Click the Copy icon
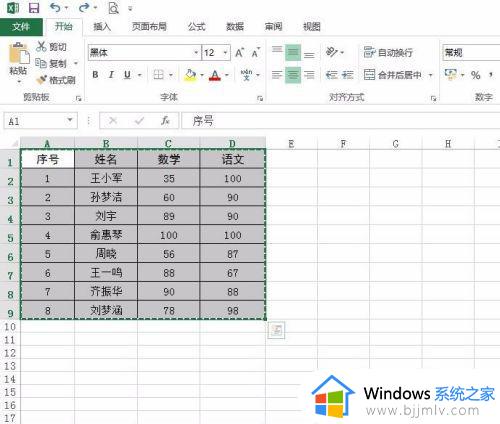 41,63
